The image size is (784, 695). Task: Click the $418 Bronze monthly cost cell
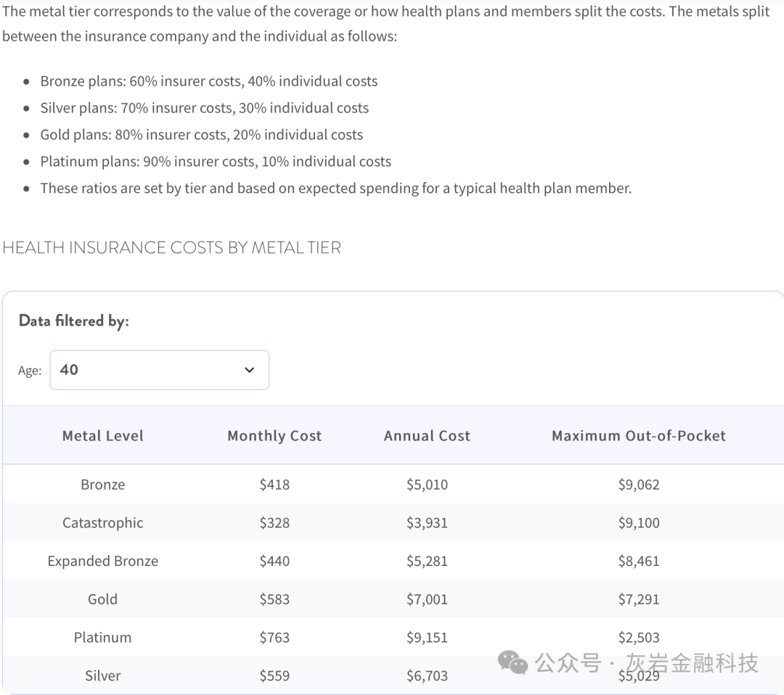[x=274, y=485]
